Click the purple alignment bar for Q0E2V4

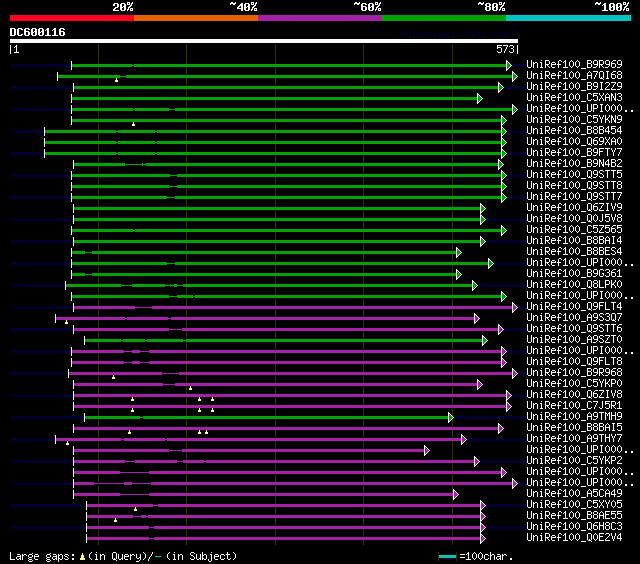[286, 539]
